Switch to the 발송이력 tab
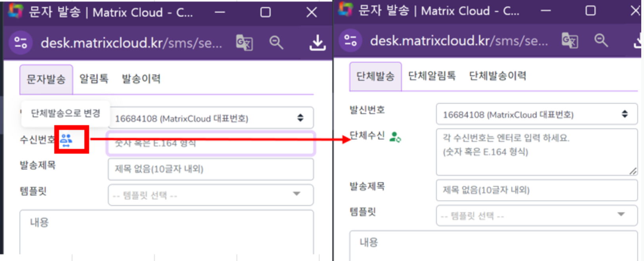Viewport: 644px width, 261px height. 141,79
